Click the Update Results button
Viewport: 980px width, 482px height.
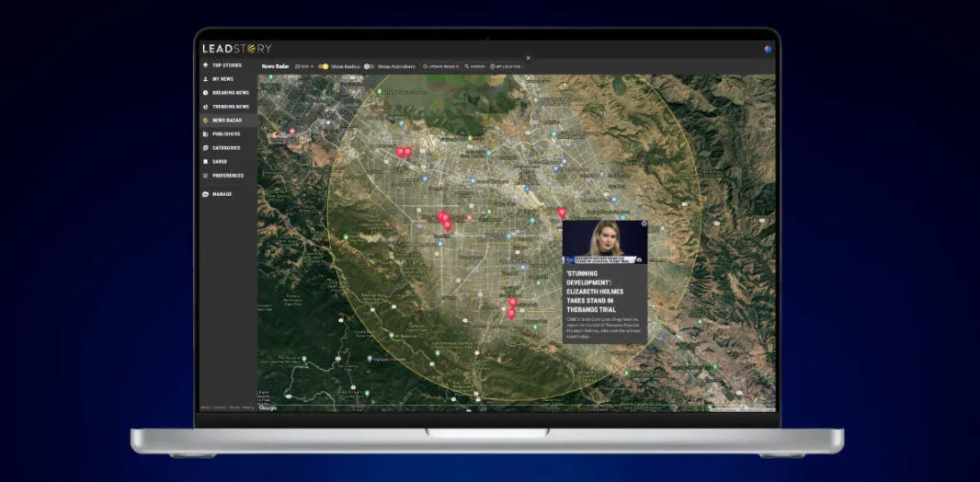click(x=440, y=66)
